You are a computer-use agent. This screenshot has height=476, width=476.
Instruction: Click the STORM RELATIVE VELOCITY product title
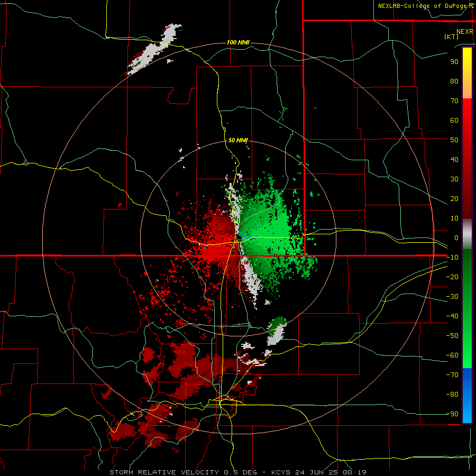click(164, 472)
